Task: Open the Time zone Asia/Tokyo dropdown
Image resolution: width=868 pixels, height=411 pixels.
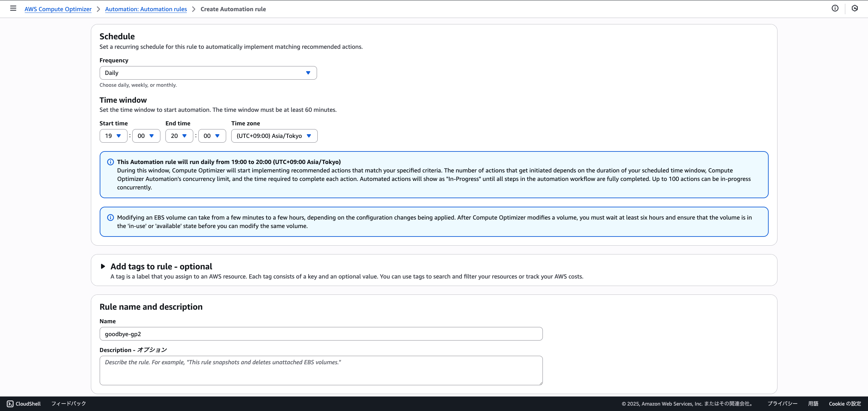Action: coord(274,136)
